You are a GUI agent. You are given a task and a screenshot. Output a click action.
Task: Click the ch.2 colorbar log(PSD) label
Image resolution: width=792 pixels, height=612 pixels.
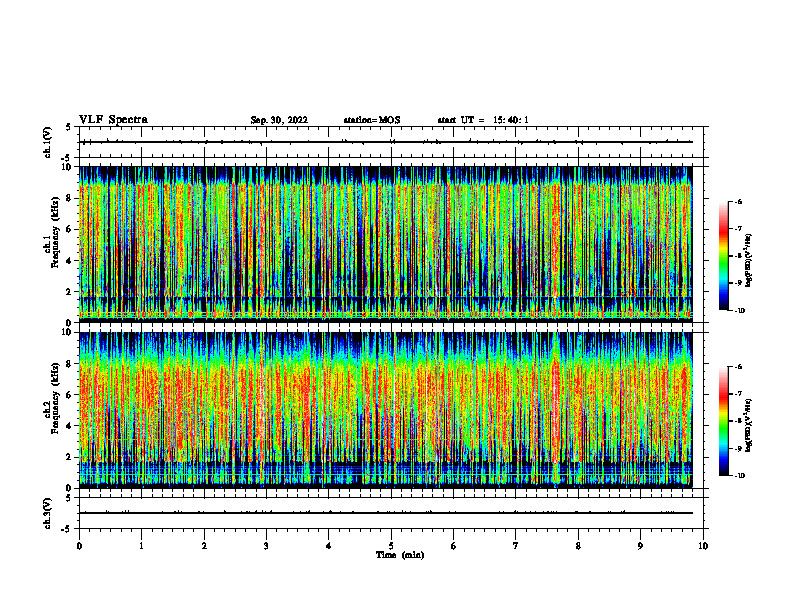(749, 425)
